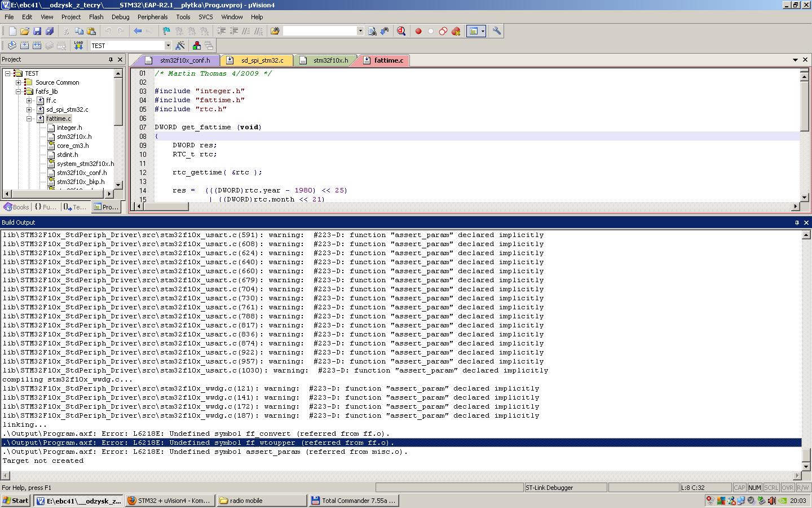
Task: Open the File menu
Action: [x=9, y=17]
